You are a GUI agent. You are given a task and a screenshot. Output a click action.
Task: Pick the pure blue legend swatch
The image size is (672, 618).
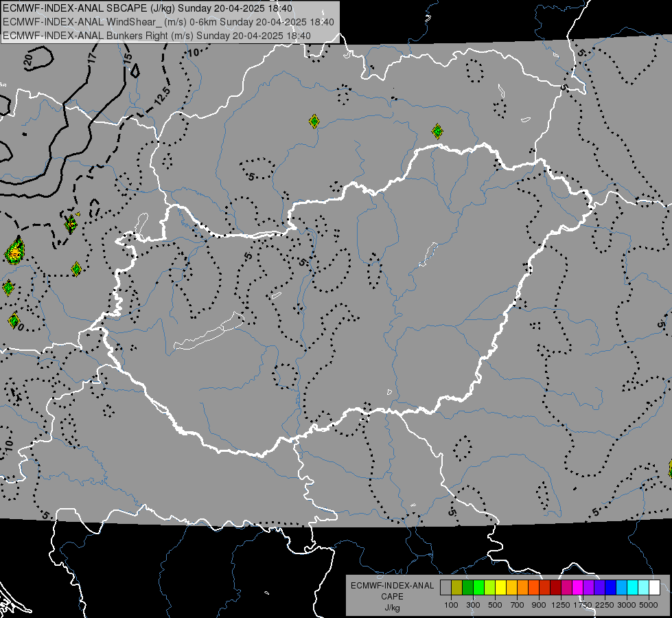[x=611, y=587]
